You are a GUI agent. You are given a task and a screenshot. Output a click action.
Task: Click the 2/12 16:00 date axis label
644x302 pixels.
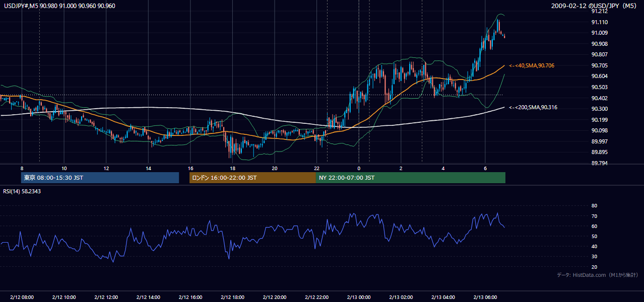(x=190, y=297)
